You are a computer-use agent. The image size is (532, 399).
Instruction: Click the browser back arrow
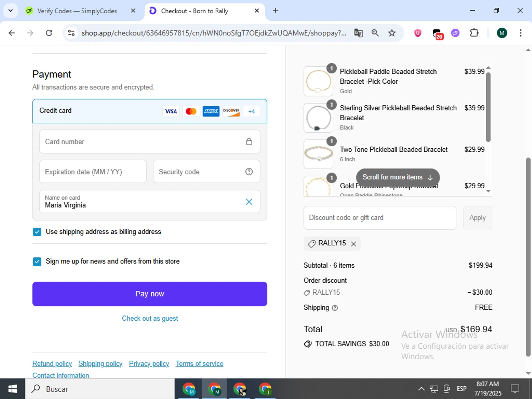point(12,33)
